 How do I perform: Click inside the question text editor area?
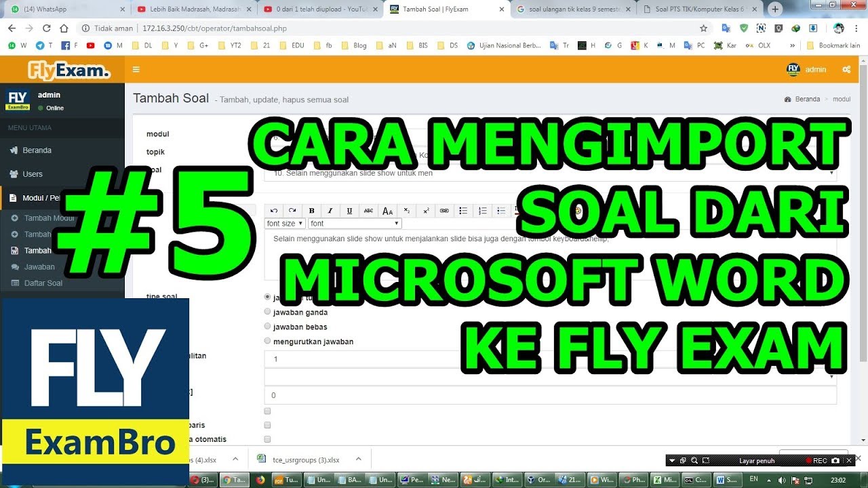(550, 254)
